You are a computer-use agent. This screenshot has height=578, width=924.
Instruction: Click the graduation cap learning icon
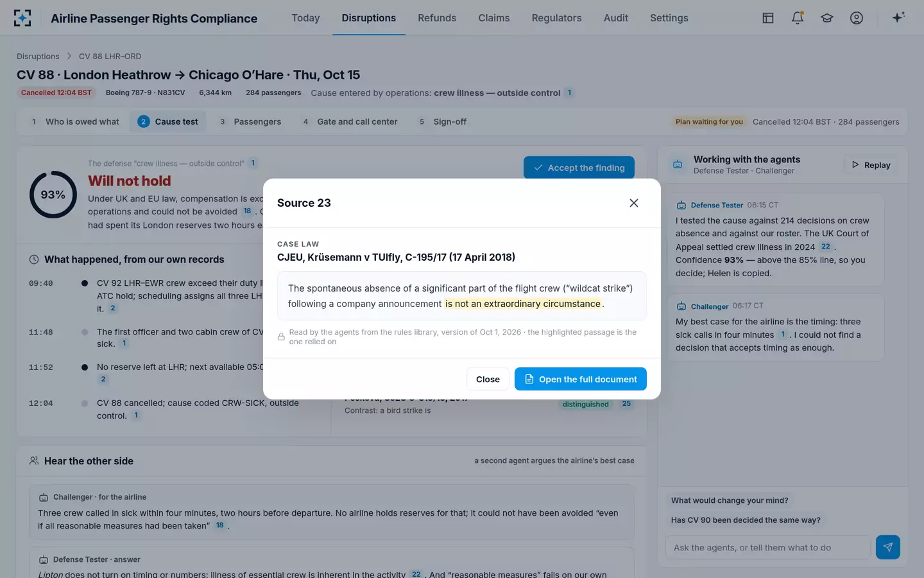pos(827,18)
